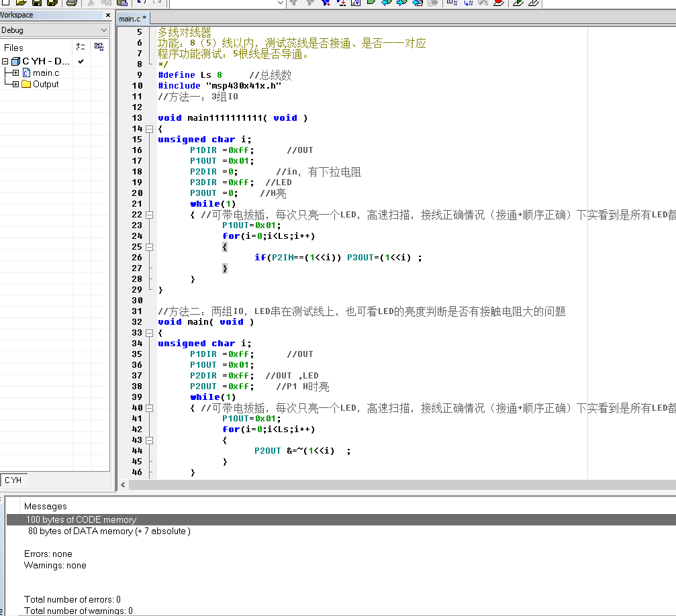Select main.c in the Files tree
The image size is (676, 616).
pyautogui.click(x=46, y=73)
